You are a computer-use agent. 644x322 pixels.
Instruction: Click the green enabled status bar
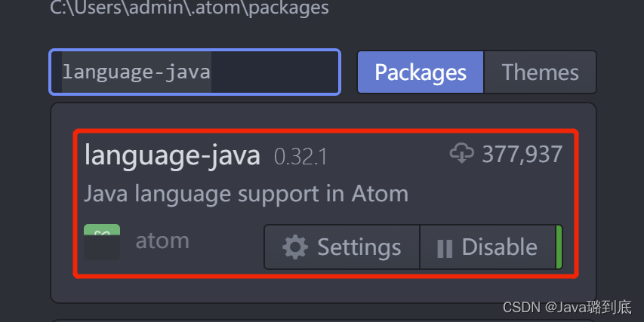point(559,247)
